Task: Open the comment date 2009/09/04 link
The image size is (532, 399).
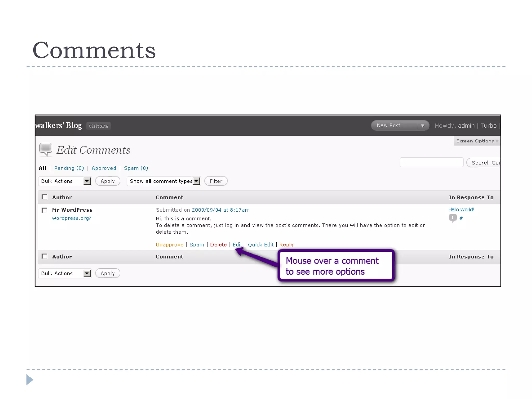Action: tap(221, 210)
